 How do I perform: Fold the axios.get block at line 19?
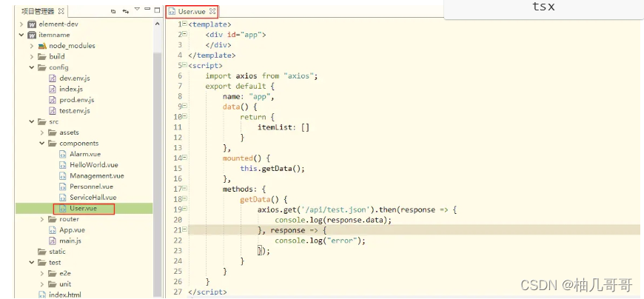click(184, 209)
